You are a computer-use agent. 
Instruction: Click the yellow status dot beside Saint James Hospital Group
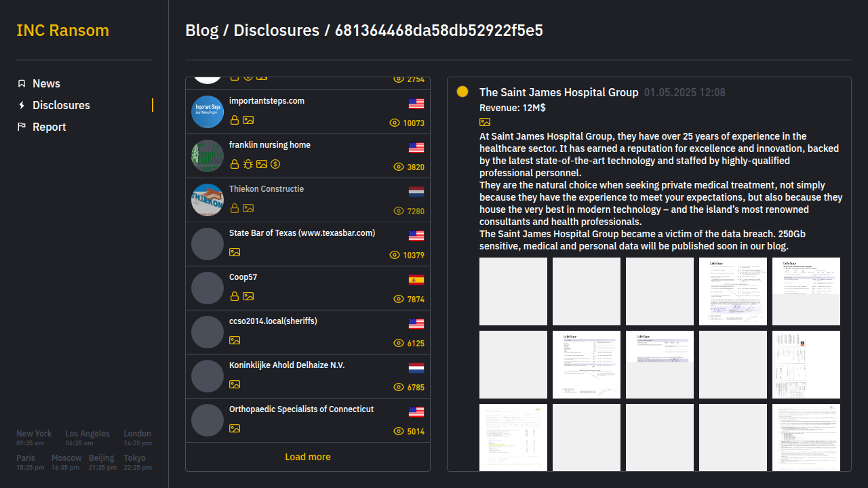(462, 91)
